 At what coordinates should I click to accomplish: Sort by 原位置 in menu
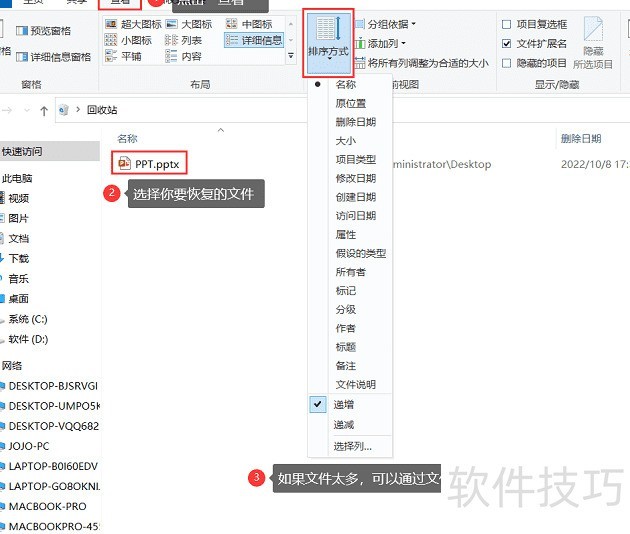point(351,103)
